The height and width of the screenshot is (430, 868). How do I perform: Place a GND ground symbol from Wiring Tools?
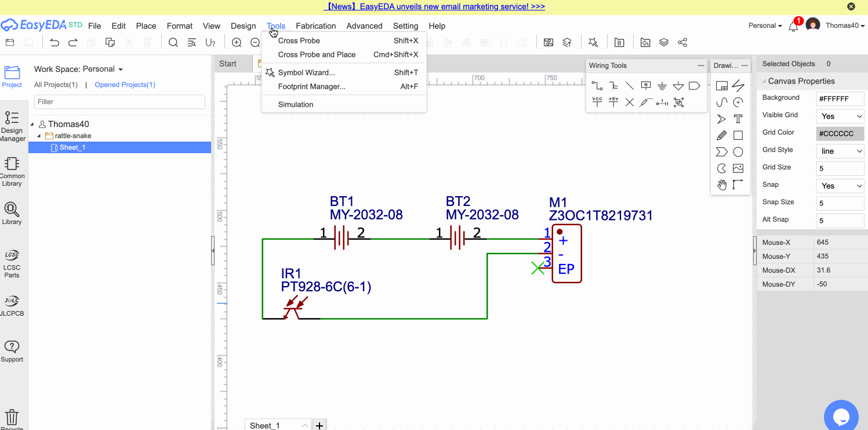click(x=662, y=86)
